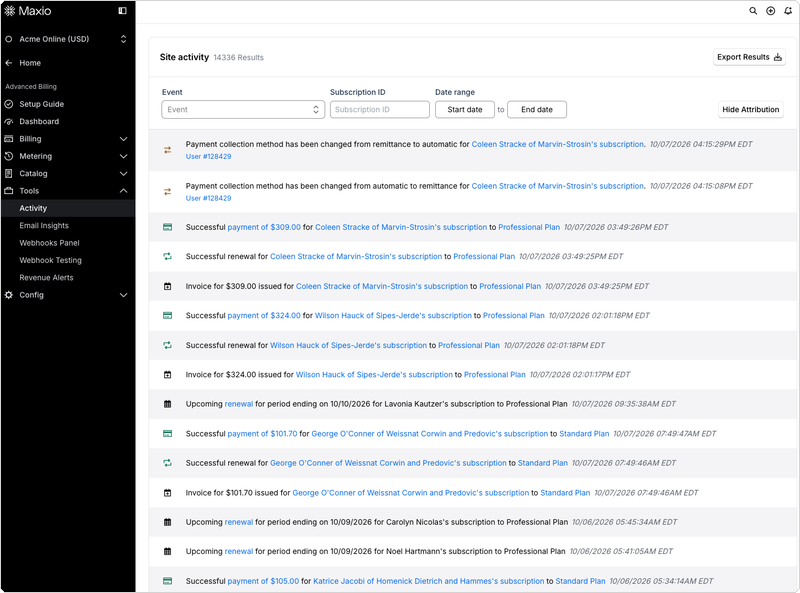Expand the Metering menu chevron
Image resolution: width=800 pixels, height=593 pixels.
coord(123,156)
